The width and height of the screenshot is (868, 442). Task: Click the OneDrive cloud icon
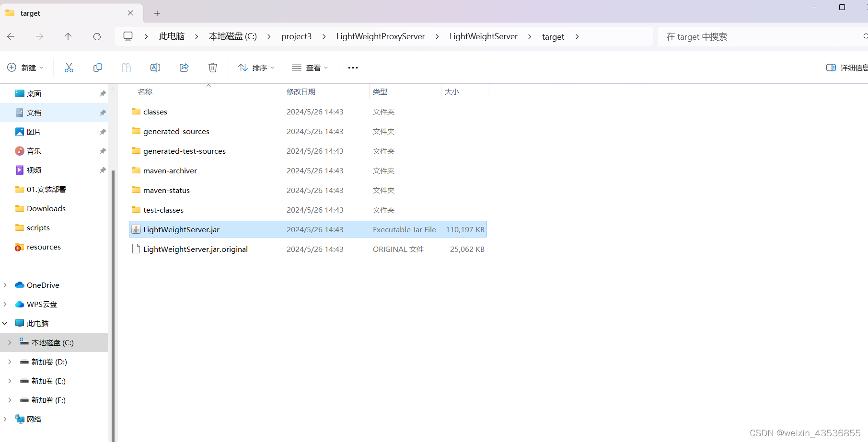tap(20, 285)
